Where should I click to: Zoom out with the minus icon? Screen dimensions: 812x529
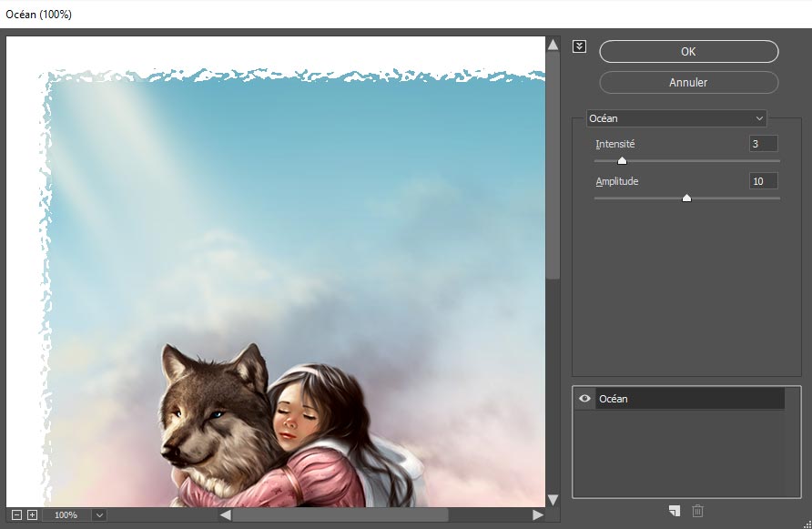[x=15, y=514]
